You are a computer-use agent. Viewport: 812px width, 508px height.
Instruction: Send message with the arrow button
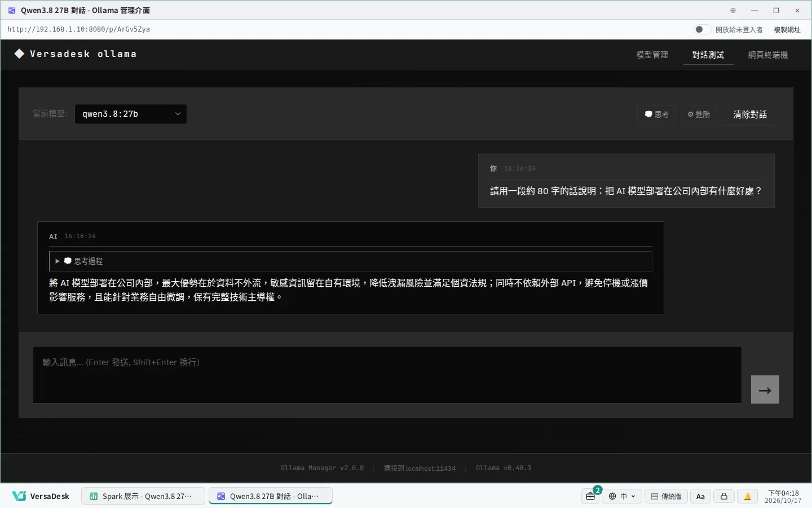coord(765,389)
